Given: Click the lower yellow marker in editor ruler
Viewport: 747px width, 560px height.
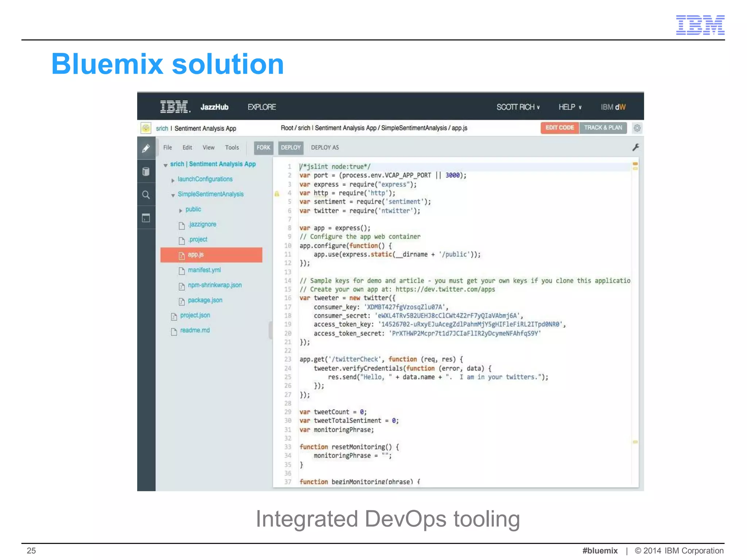Looking at the screenshot, I should [x=635, y=442].
